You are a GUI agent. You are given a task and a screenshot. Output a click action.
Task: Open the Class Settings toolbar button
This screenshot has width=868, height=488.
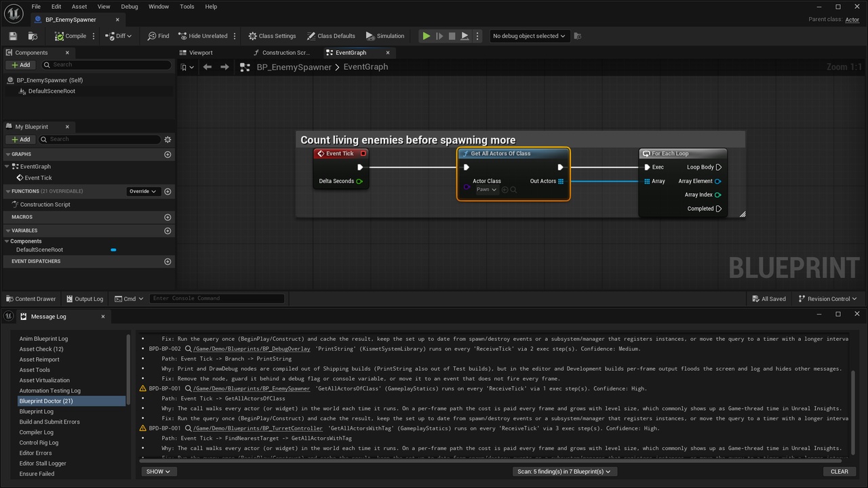click(x=272, y=36)
